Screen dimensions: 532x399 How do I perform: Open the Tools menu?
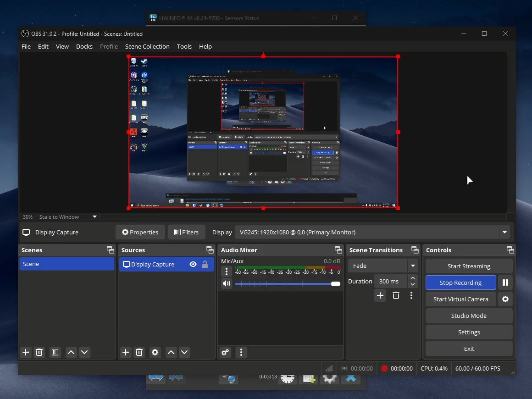pos(184,46)
